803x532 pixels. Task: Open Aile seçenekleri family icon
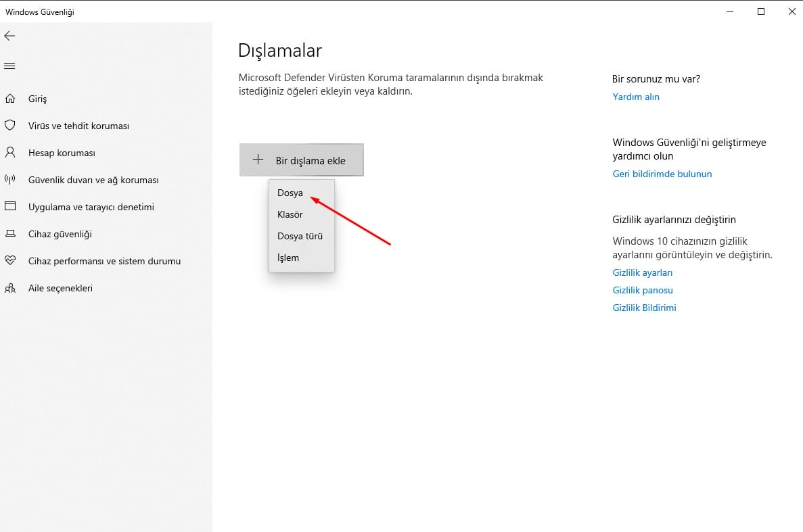[10, 288]
